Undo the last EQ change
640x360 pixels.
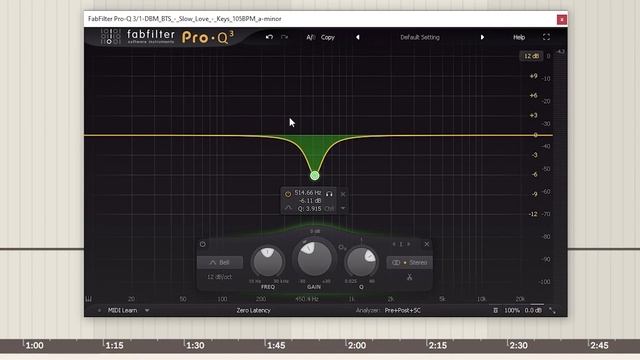tap(269, 37)
